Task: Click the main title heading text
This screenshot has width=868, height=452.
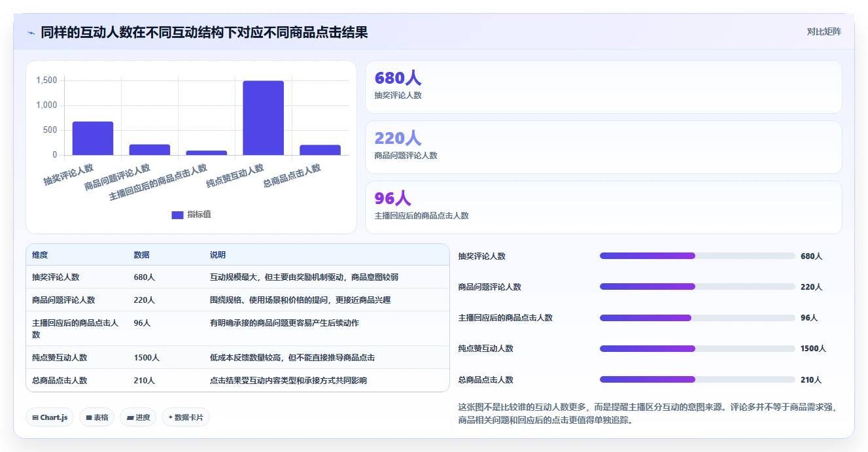Action: (x=204, y=32)
